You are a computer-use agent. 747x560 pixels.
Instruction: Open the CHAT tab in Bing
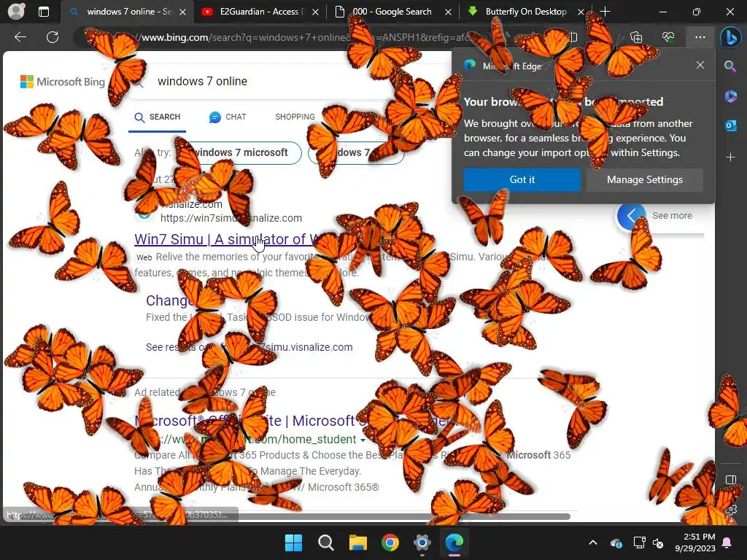228,117
